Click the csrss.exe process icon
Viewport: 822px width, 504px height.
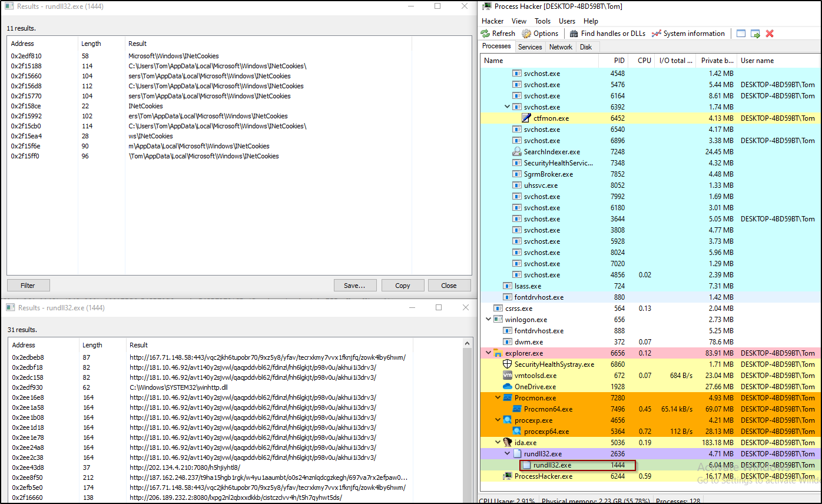click(x=498, y=309)
